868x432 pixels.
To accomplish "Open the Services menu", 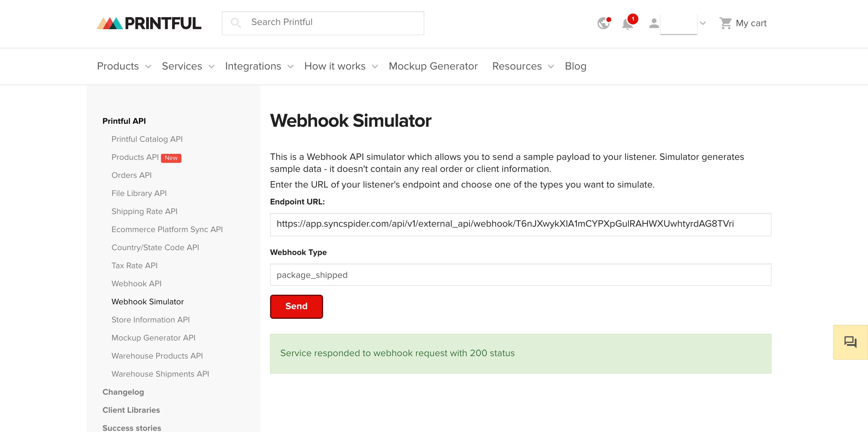I will [182, 66].
